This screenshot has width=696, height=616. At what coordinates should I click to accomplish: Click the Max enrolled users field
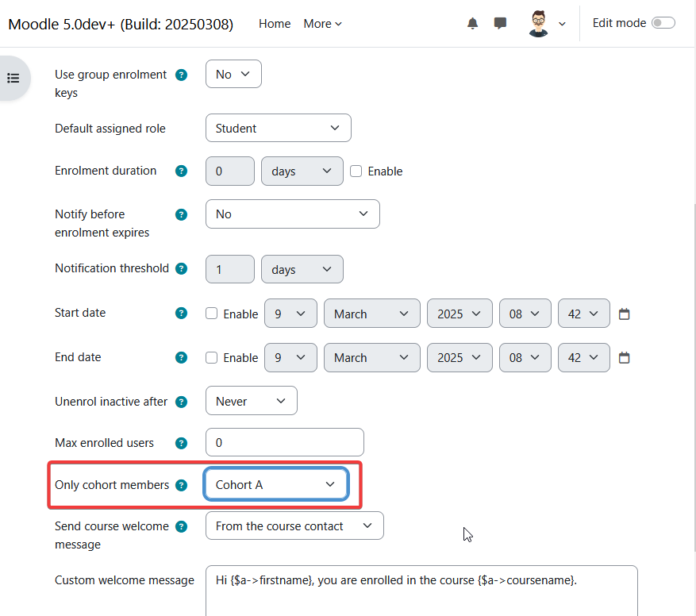(285, 442)
